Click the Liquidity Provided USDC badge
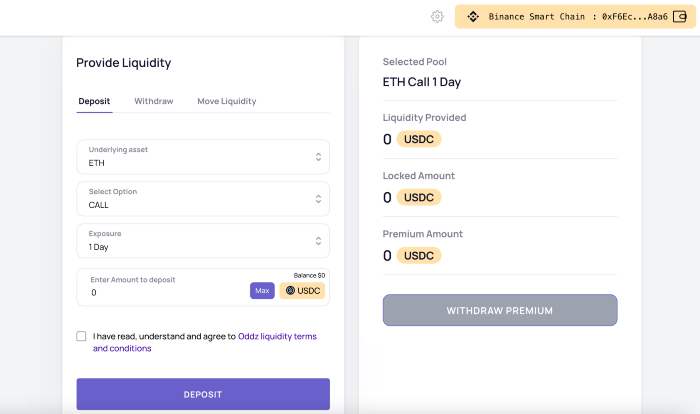Viewport: 700px width, 414px height. 419,139
